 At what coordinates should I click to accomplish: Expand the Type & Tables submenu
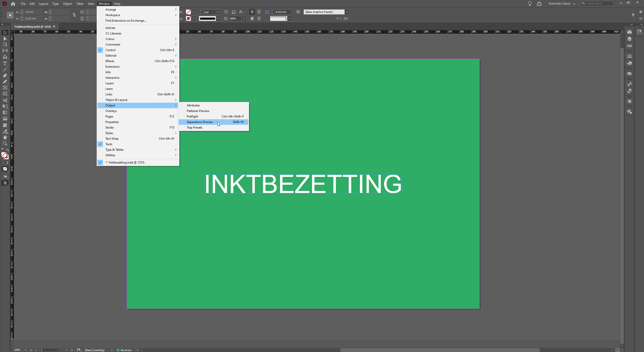point(138,149)
